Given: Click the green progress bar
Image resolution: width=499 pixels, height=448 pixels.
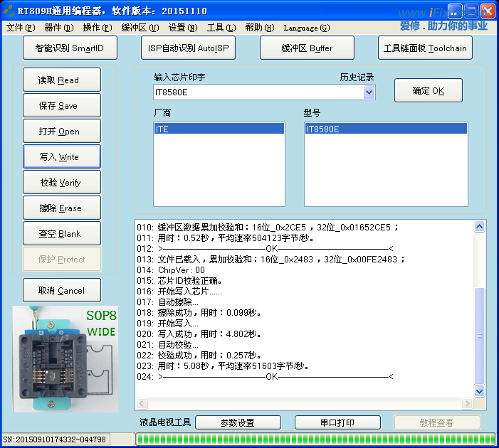Looking at the screenshot, I should tap(313, 439).
